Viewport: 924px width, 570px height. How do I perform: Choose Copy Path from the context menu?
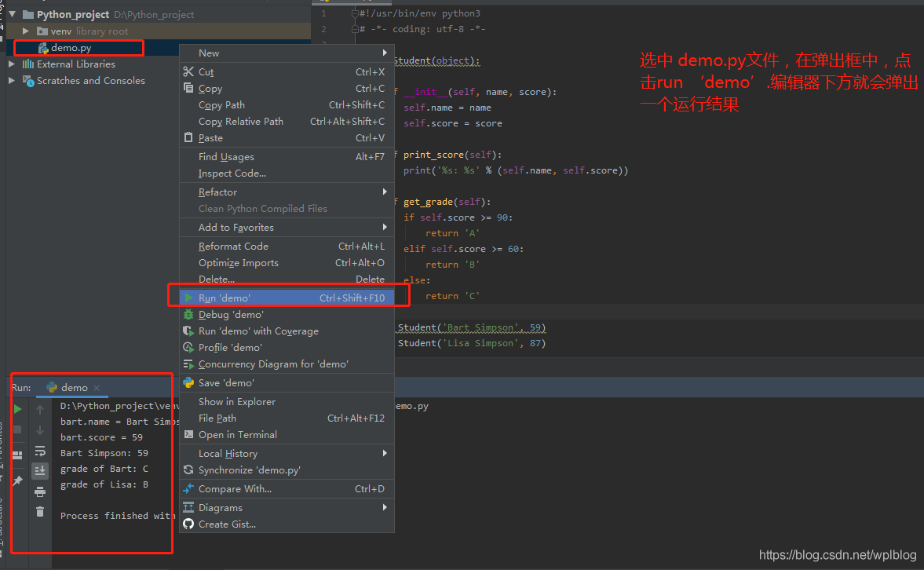(x=287, y=104)
